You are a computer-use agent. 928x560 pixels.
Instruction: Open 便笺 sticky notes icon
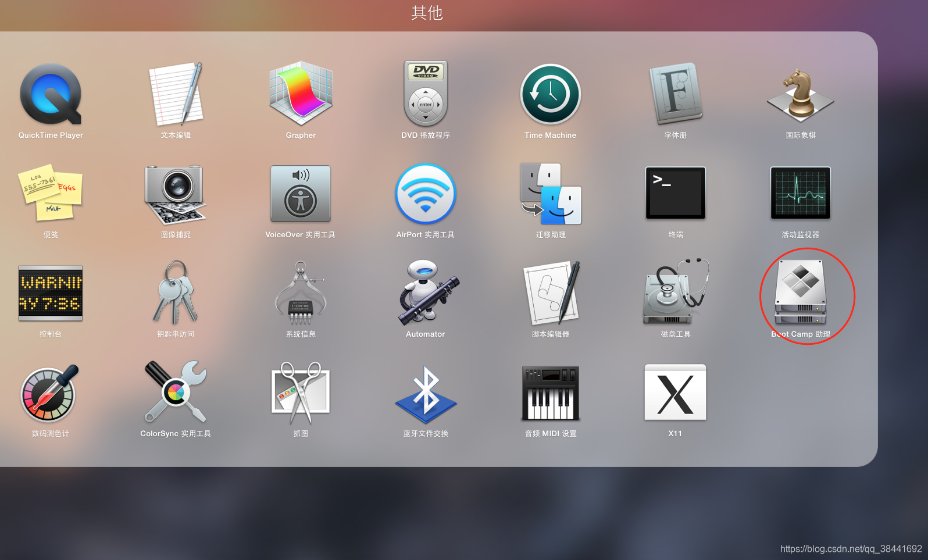tap(51, 194)
